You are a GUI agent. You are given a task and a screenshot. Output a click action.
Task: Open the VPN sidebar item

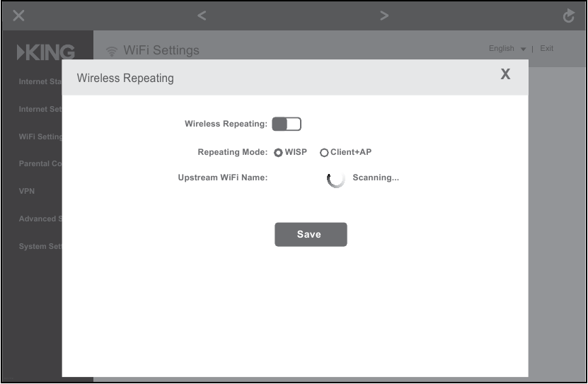(27, 192)
